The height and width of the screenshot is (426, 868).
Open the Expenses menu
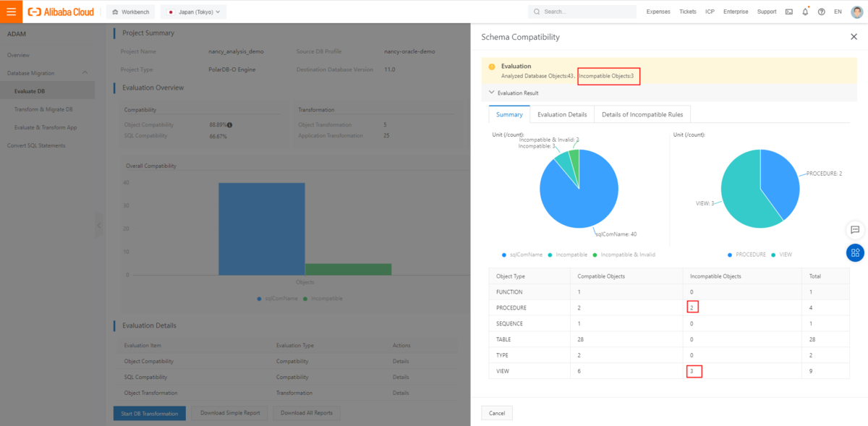point(658,12)
